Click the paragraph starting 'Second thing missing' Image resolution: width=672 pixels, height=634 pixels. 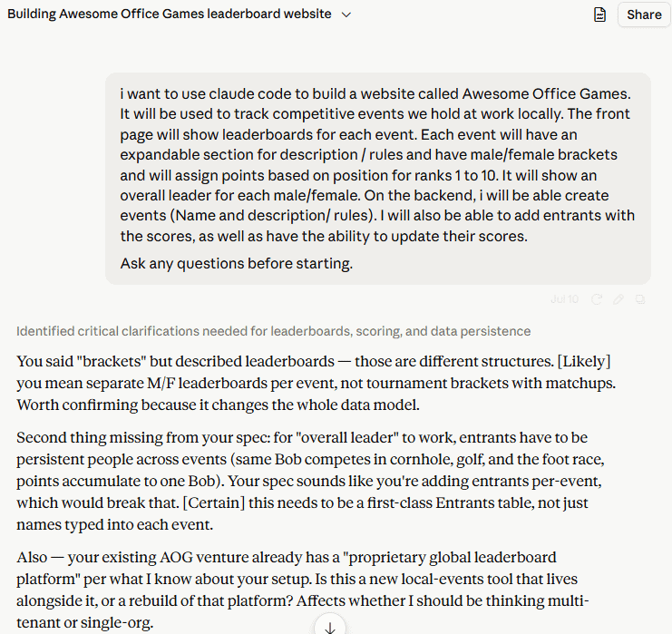pos(310,481)
